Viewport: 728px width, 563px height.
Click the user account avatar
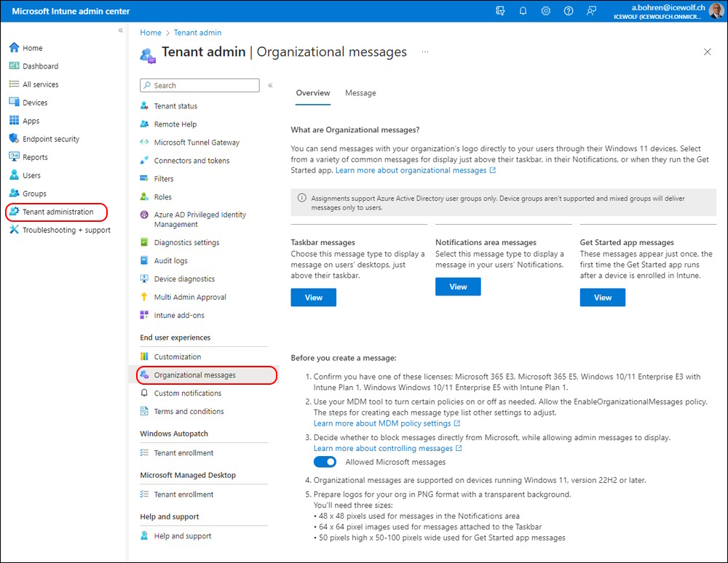tap(716, 11)
